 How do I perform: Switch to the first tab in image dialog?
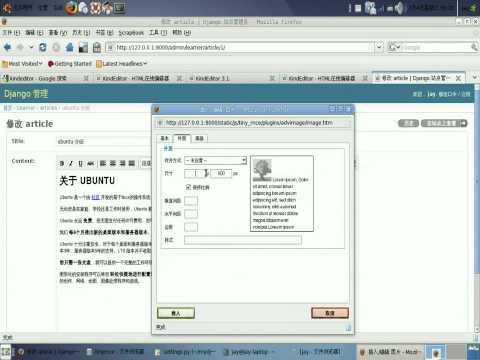[165, 138]
